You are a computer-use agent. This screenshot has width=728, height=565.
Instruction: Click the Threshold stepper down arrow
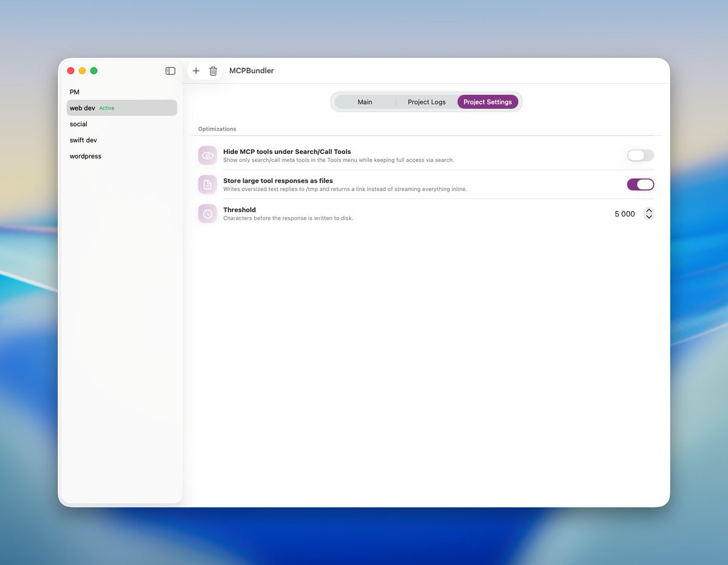tap(649, 217)
